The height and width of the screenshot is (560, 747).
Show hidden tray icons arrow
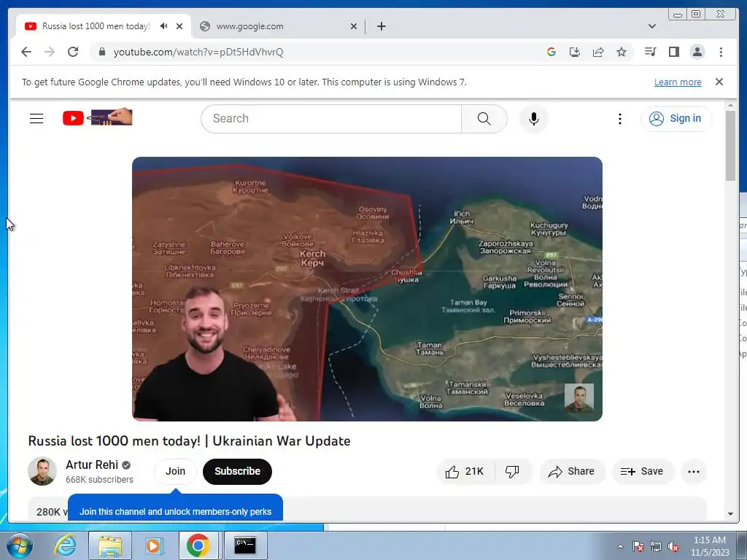point(620,546)
